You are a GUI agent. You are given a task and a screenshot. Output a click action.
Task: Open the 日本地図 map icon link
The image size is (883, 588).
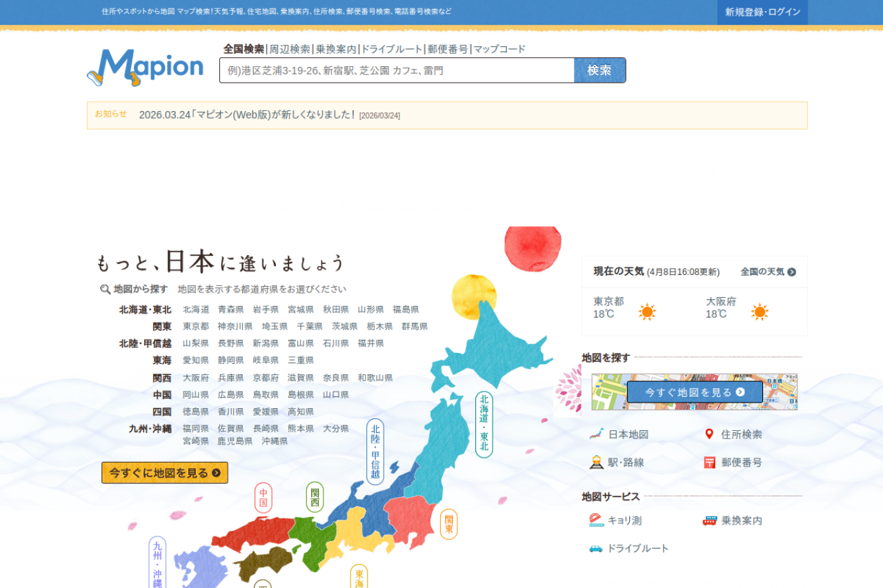pyautogui.click(x=597, y=434)
